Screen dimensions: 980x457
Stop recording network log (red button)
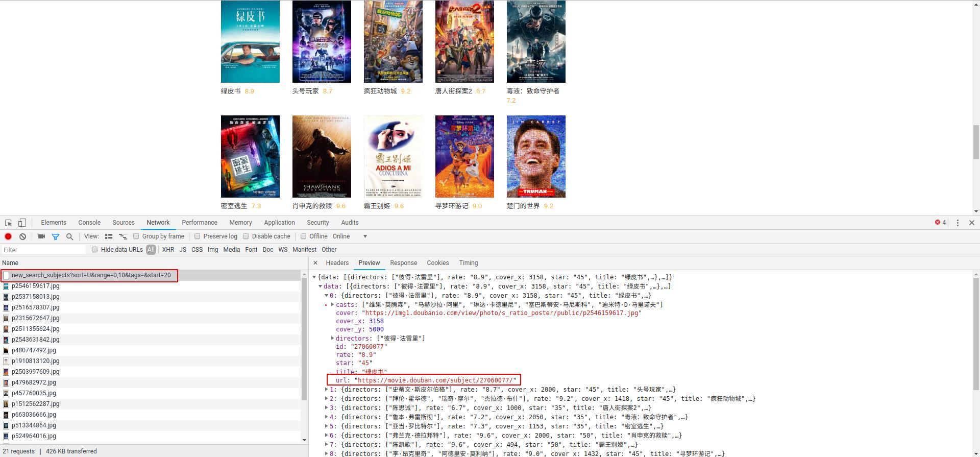pyautogui.click(x=8, y=236)
